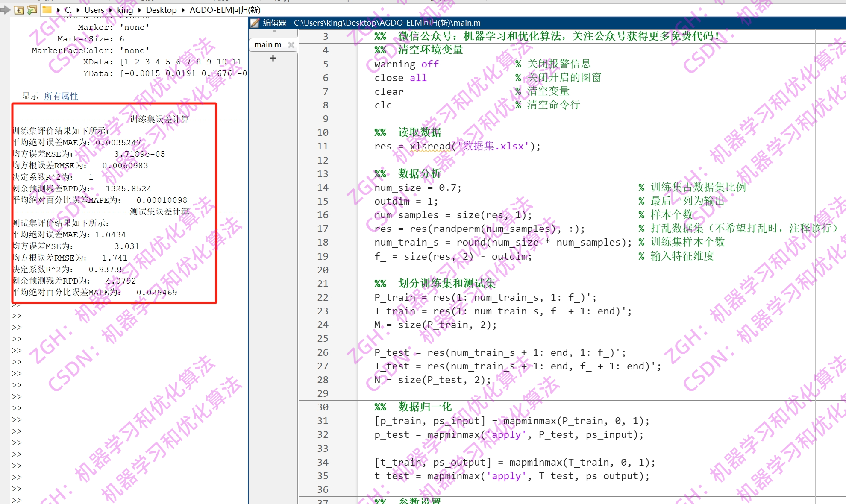
Task: Click the move-up-one-folder icon
Action: pyautogui.click(x=19, y=10)
